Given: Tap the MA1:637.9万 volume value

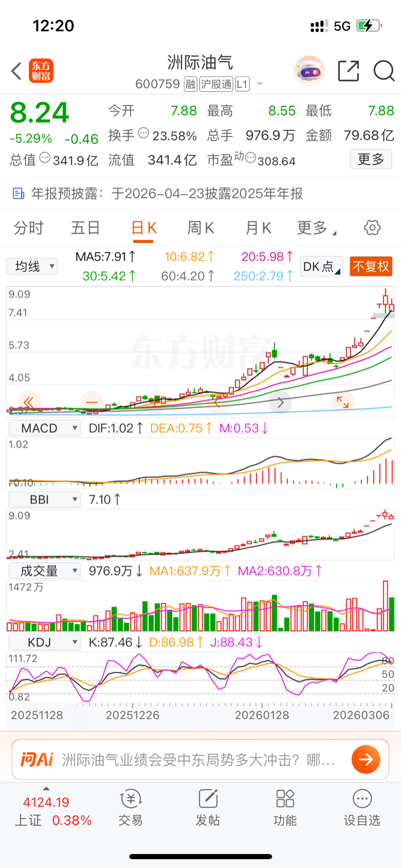Looking at the screenshot, I should point(191,571).
